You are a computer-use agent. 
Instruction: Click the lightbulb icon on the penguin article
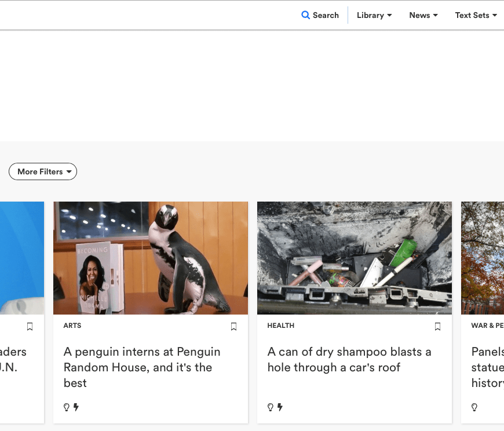[x=67, y=407]
